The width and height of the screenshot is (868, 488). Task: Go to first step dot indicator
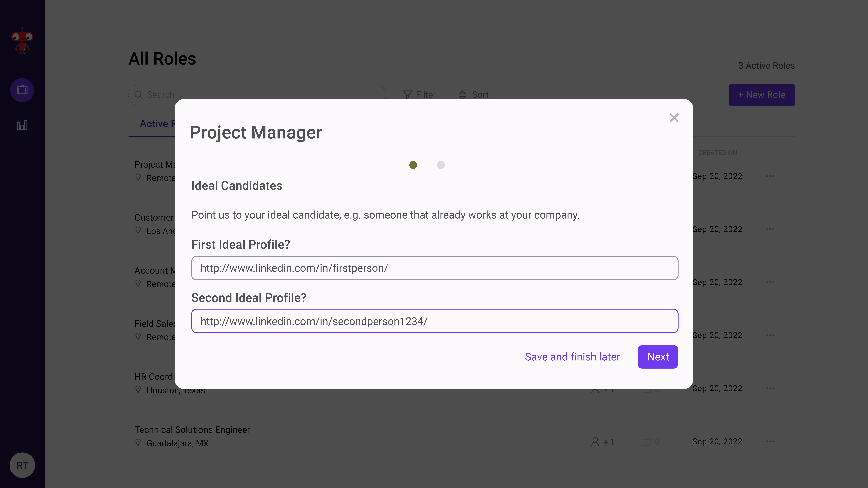(x=413, y=165)
